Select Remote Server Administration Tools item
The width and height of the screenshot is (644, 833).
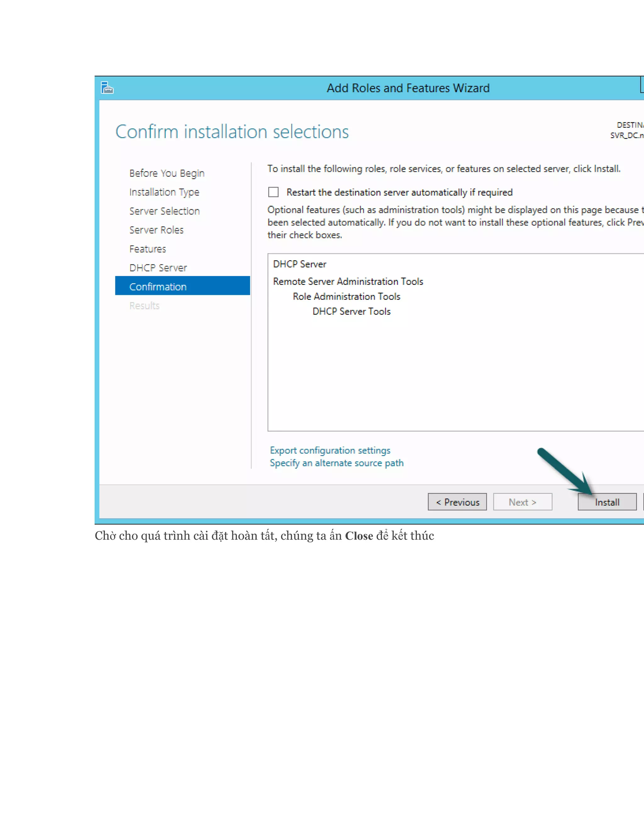(348, 281)
